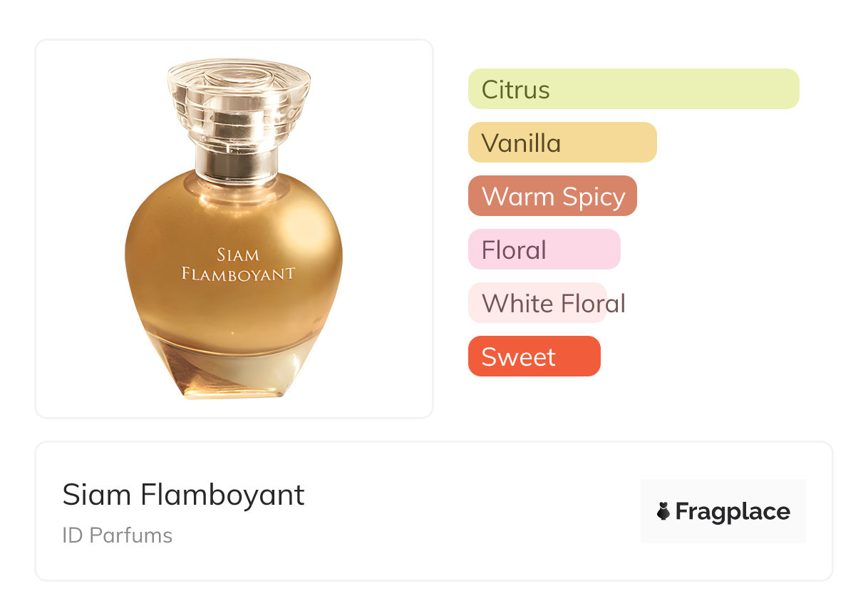Click the word Sweet label

tap(519, 357)
